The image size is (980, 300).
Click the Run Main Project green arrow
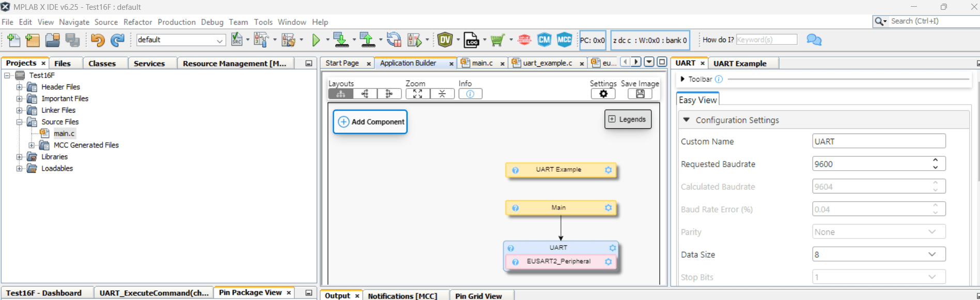click(316, 40)
